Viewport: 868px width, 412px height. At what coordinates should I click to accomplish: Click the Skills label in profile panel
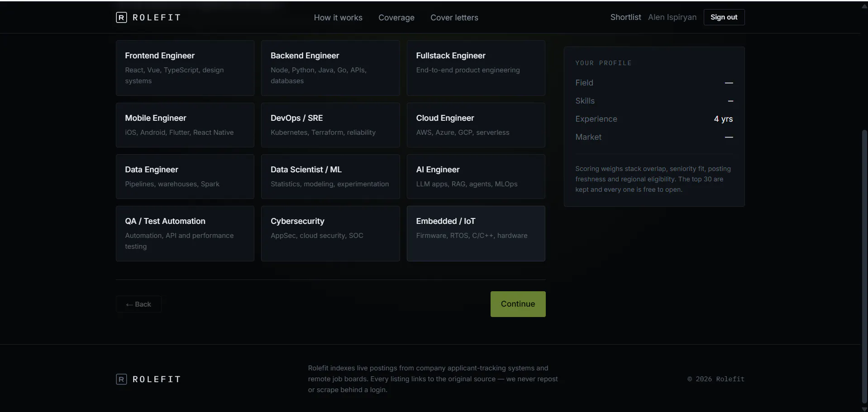585,101
